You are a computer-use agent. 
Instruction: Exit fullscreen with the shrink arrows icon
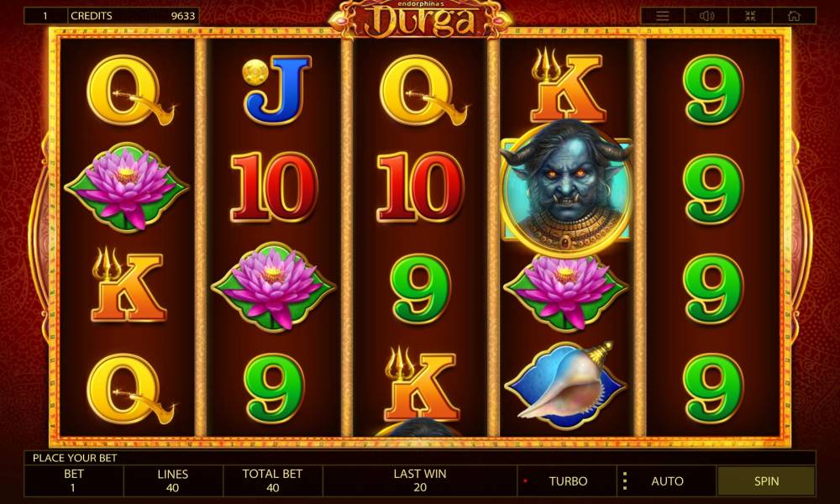(x=750, y=15)
